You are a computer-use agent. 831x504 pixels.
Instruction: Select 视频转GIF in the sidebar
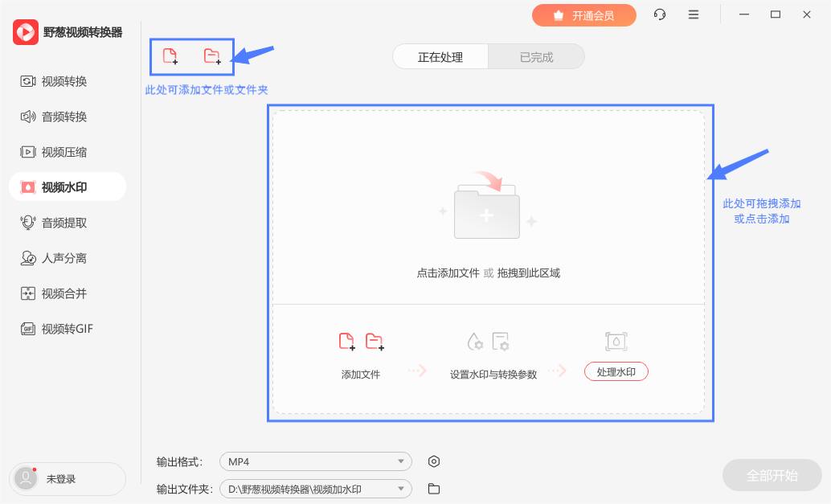click(x=68, y=329)
